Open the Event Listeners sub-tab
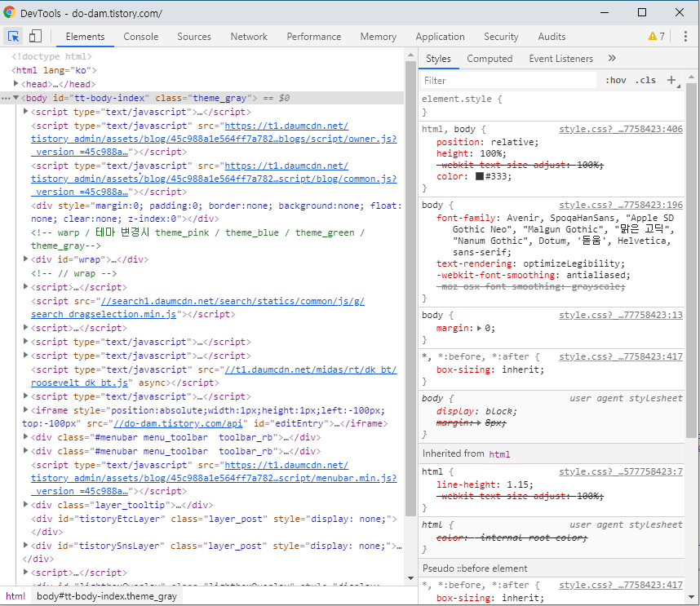The image size is (700, 606). click(560, 59)
